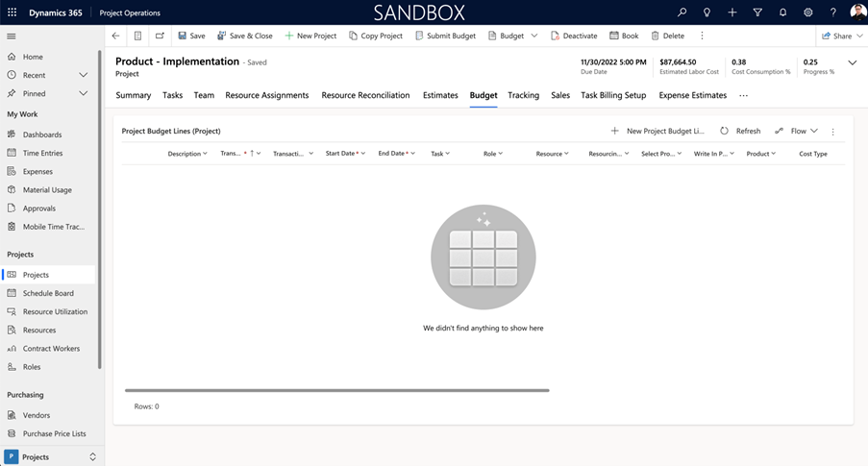Click the advanced find filter icon
868x466 pixels.
757,12
